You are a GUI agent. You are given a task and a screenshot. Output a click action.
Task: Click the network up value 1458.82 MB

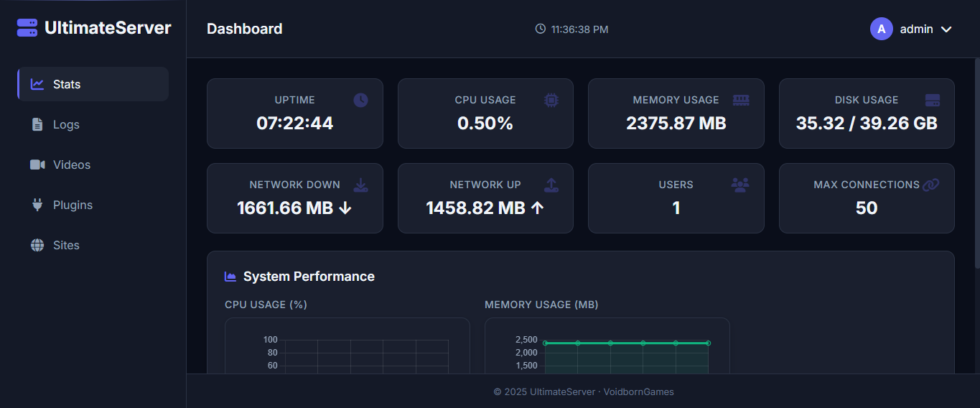[x=476, y=208]
